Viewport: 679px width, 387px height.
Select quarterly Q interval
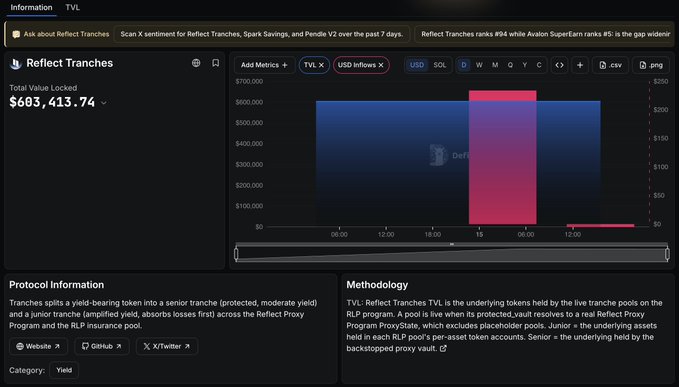click(x=510, y=65)
